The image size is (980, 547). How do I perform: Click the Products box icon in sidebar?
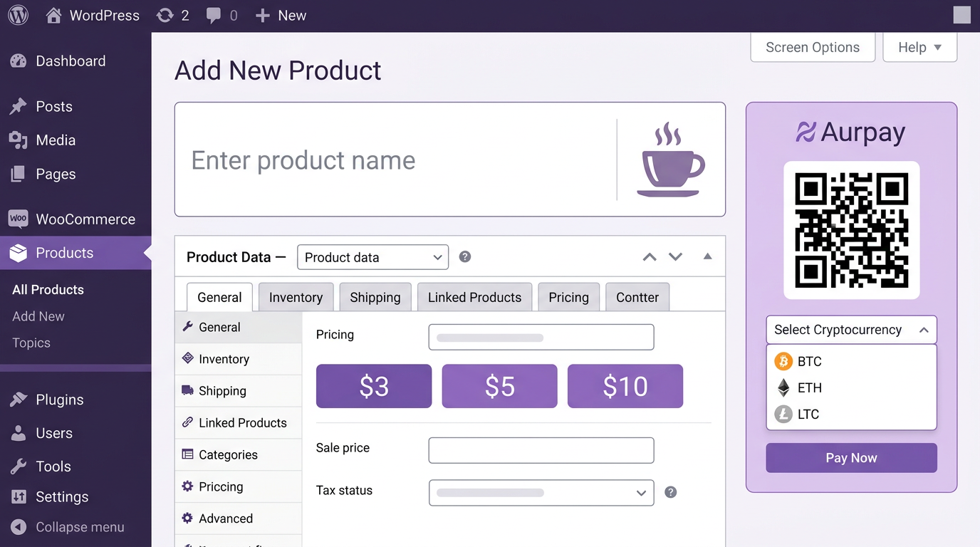pos(16,253)
